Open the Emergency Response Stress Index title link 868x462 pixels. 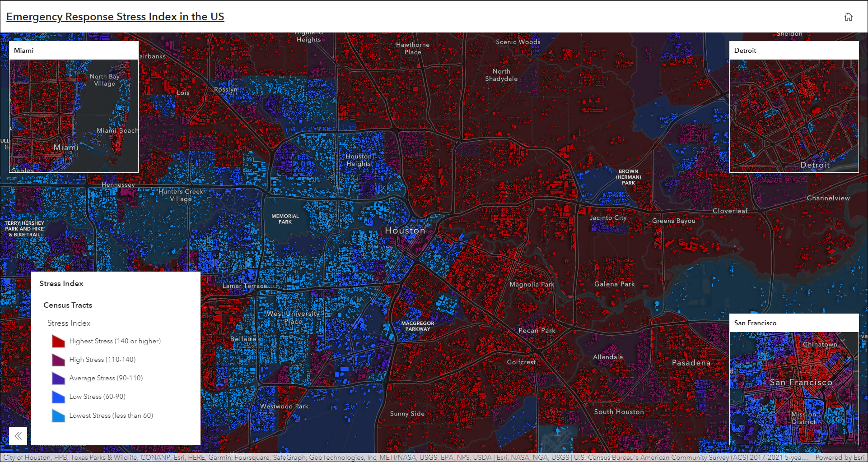115,16
